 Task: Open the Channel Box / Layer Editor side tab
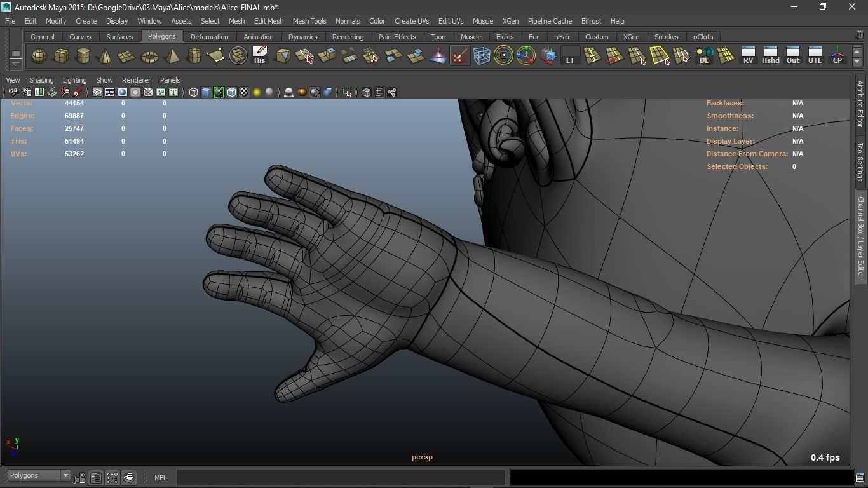[860, 236]
